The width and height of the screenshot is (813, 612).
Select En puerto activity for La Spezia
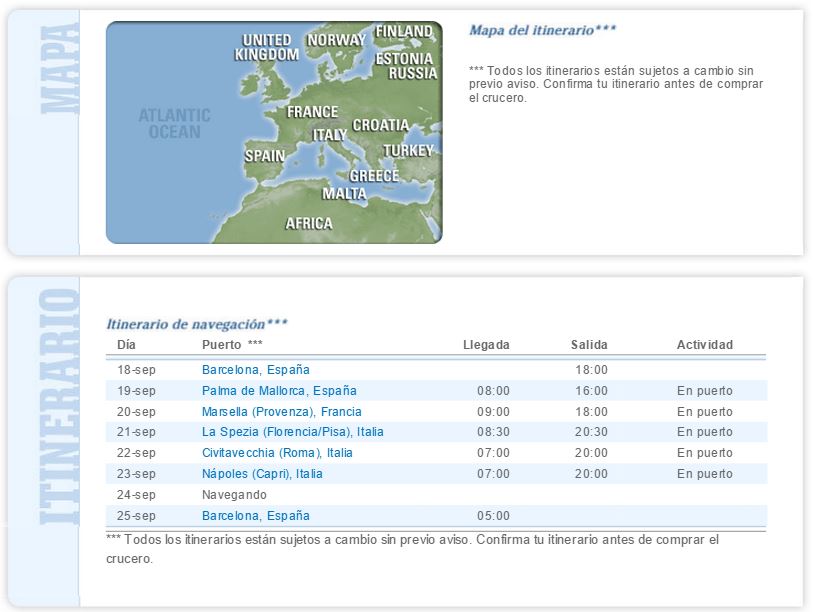point(705,432)
